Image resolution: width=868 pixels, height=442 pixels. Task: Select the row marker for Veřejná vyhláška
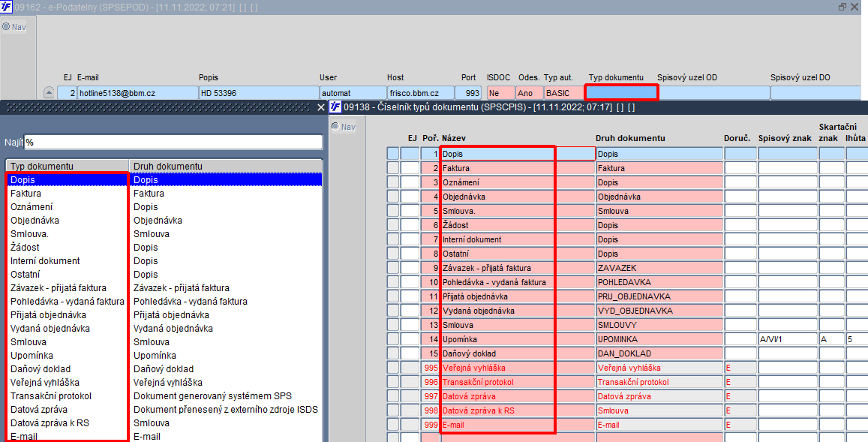(x=393, y=368)
